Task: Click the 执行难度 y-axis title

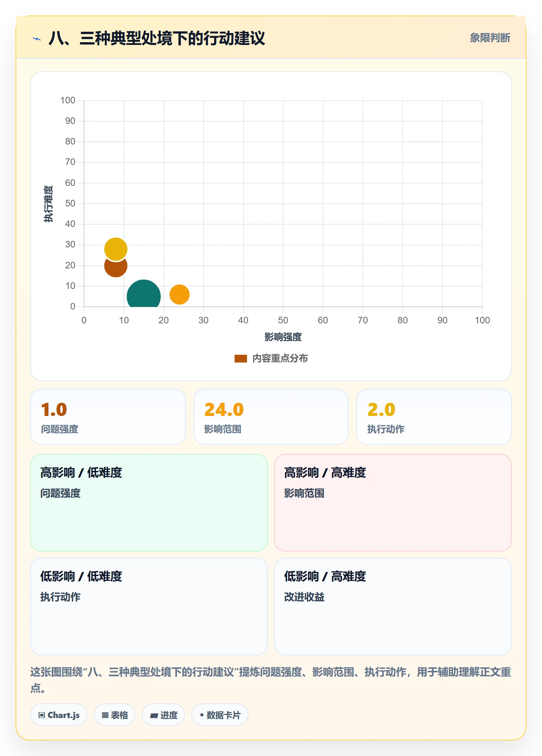Action: click(x=48, y=204)
